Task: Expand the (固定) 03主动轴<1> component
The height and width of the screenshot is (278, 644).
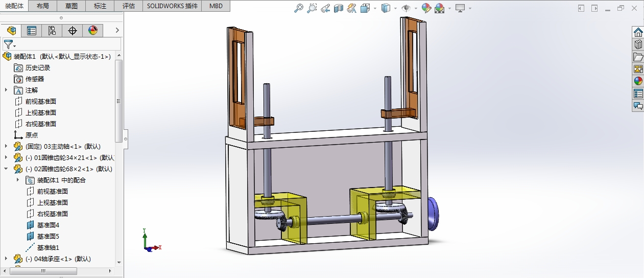Action: (6, 146)
